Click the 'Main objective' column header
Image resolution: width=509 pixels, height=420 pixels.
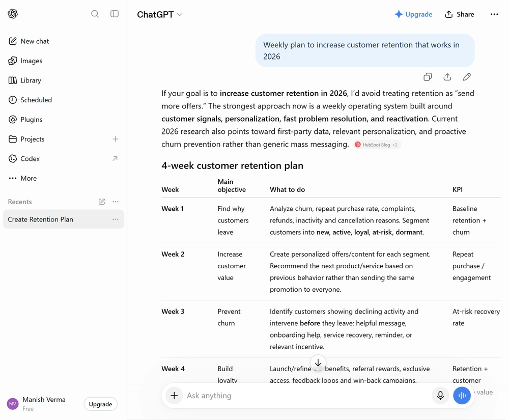point(232,186)
